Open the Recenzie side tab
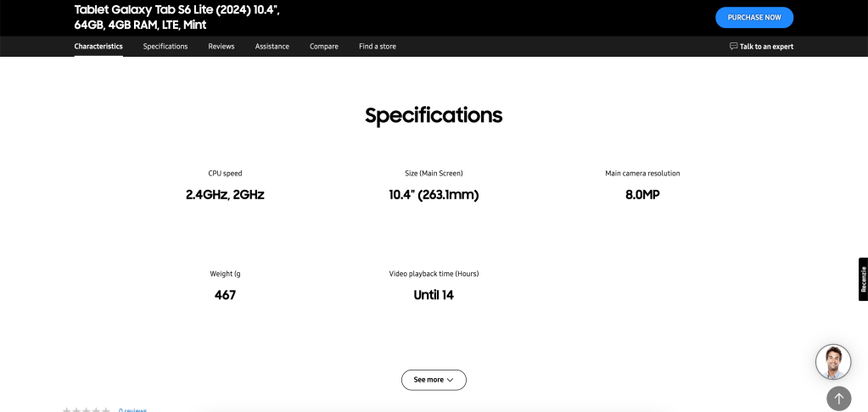 pyautogui.click(x=863, y=279)
